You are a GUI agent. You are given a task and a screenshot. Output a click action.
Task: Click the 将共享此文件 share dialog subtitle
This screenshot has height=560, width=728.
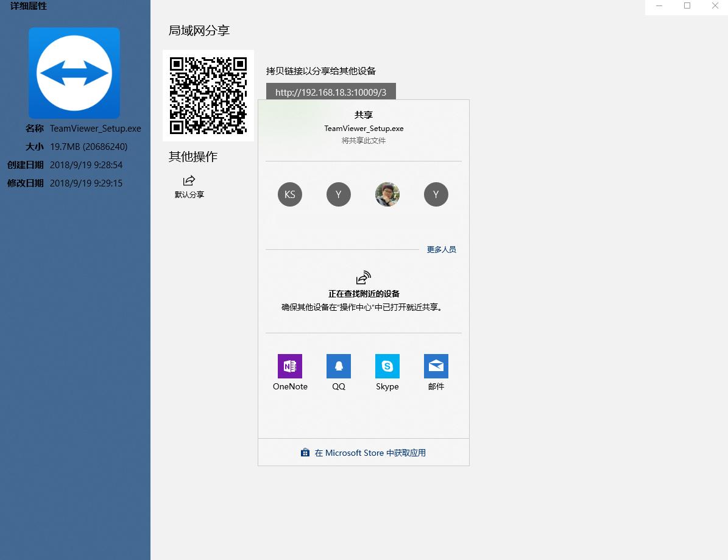pyautogui.click(x=364, y=140)
